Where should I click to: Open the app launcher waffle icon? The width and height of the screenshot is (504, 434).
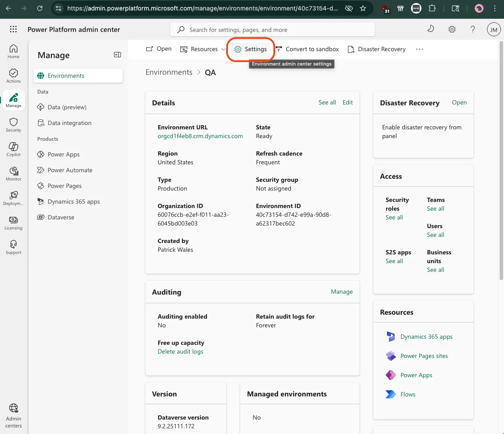click(13, 29)
